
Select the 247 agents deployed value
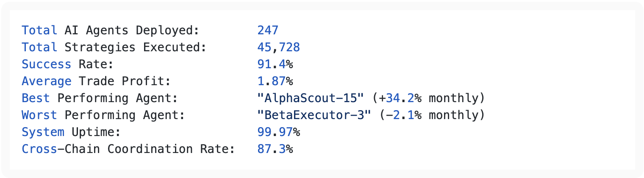tap(268, 31)
